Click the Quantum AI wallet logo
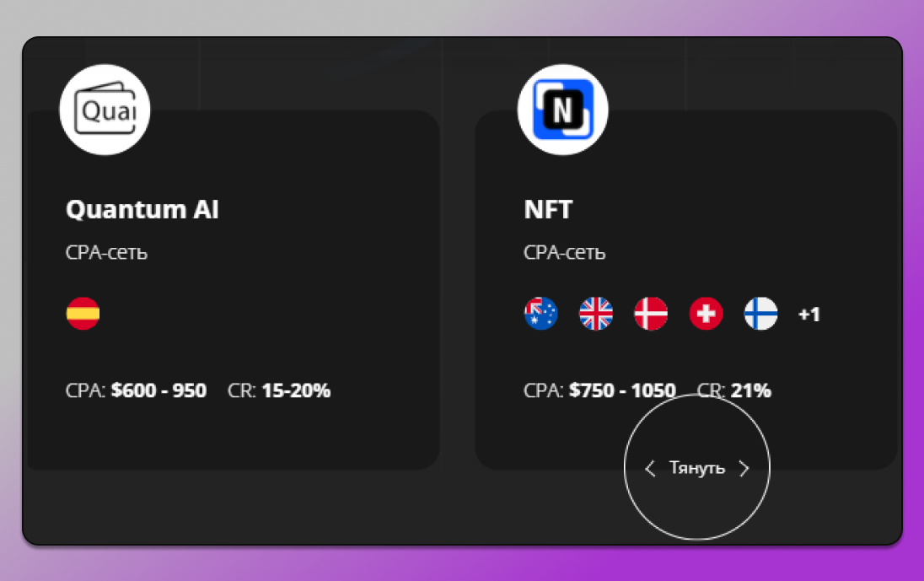 [x=105, y=110]
